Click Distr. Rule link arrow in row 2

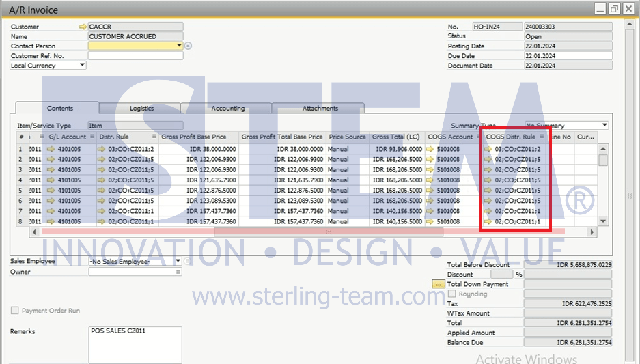pyautogui.click(x=103, y=159)
